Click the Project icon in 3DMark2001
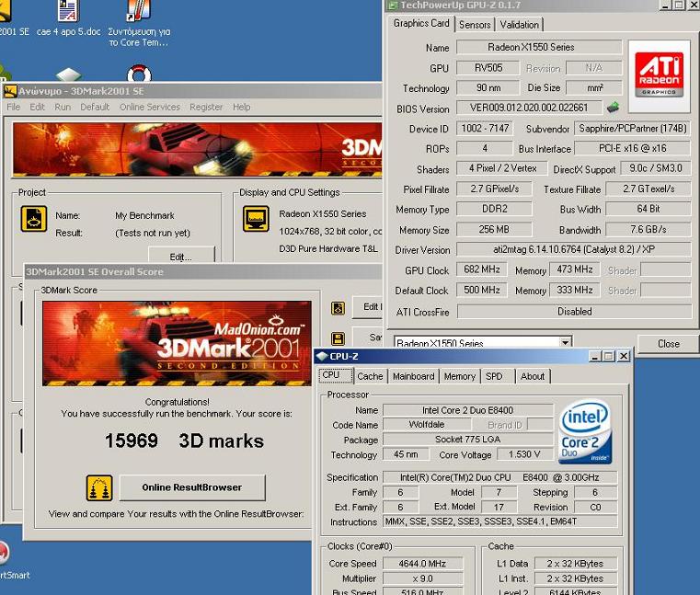The height and width of the screenshot is (595, 700). [x=34, y=219]
